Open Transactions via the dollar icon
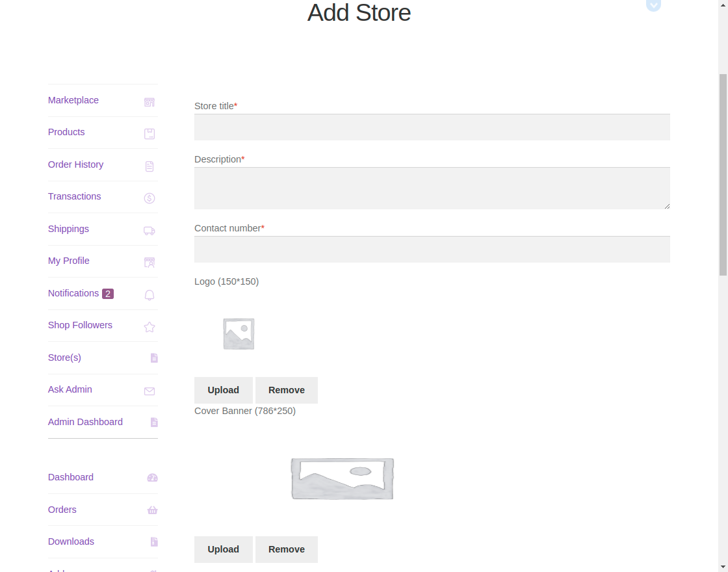Image resolution: width=728 pixels, height=572 pixels. [149, 198]
